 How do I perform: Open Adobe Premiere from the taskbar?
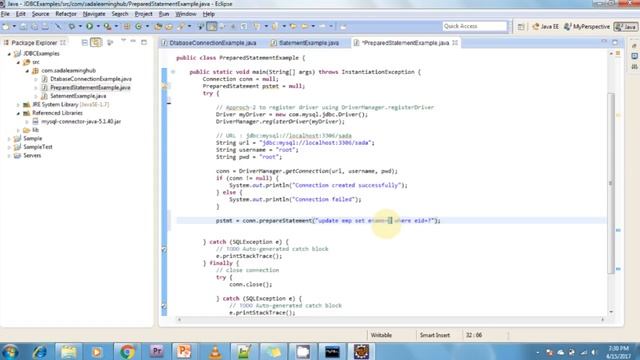pyautogui.click(x=156, y=351)
